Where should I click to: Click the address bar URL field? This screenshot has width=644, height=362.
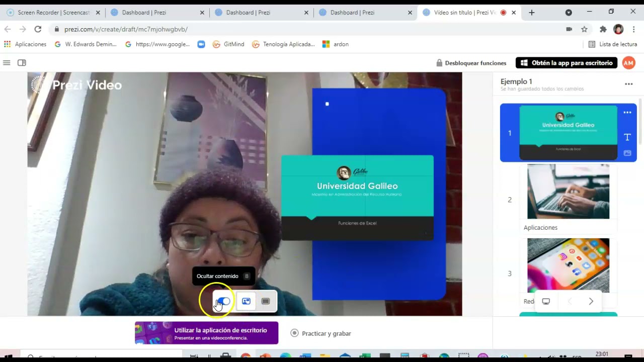coord(307,29)
